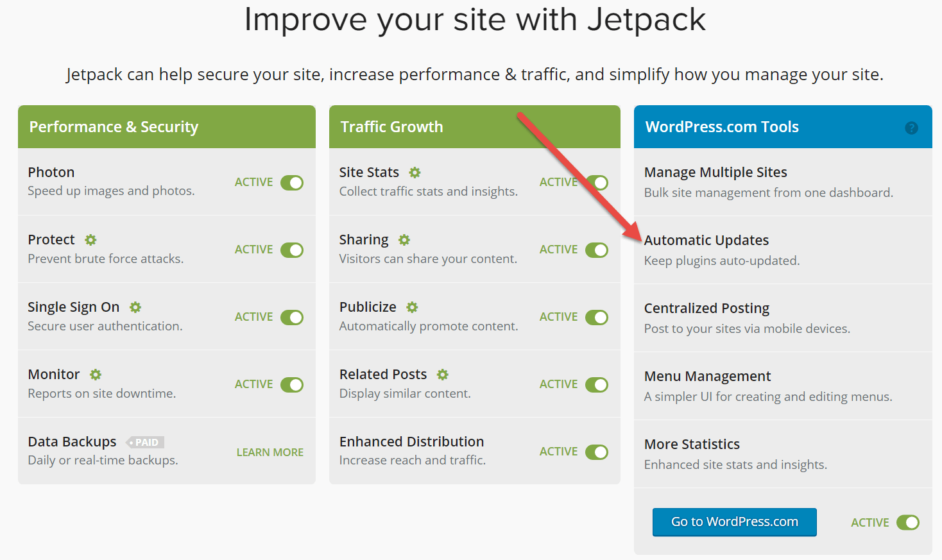Disable the Sharing toggle
Screen dimensions: 942x560
click(597, 250)
